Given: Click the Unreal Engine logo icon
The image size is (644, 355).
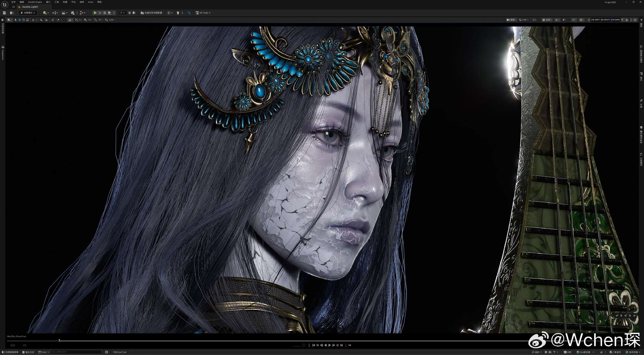Looking at the screenshot, I should point(5,5).
